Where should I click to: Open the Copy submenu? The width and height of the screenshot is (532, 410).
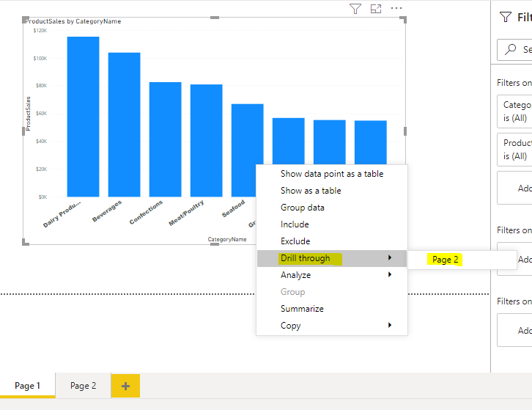(x=332, y=326)
